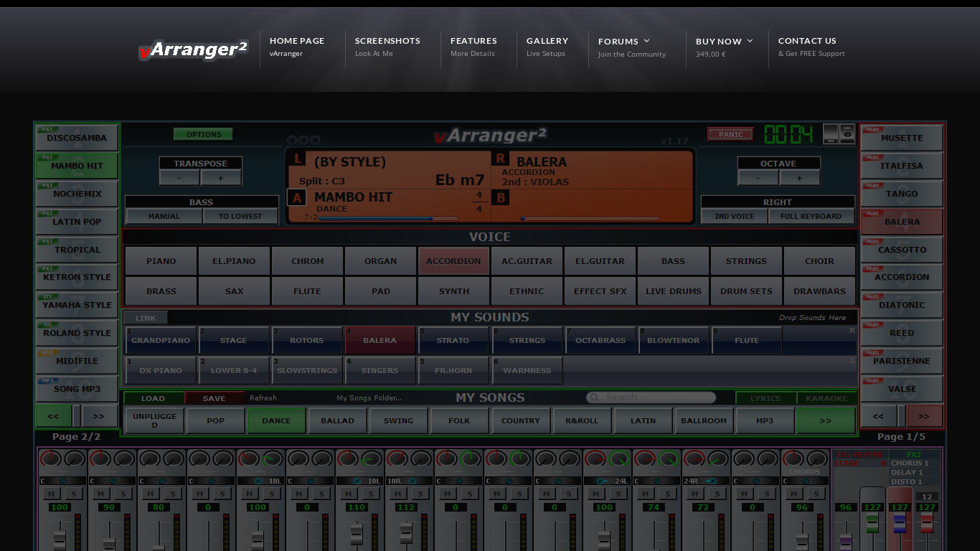Raise the octave with the plus button
Screen dimensions: 980x551
point(799,178)
